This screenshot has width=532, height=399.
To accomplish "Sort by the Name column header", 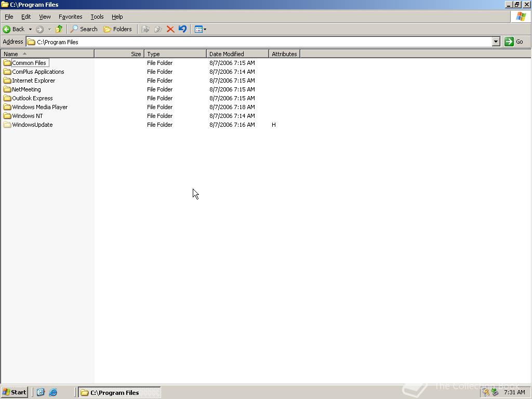I will (47, 54).
